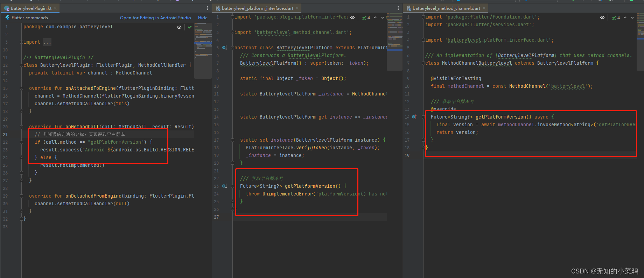Click the green no-problems checkmark in Kotlin editor
Image resolution: width=644 pixels, height=278 pixels.
point(190,27)
